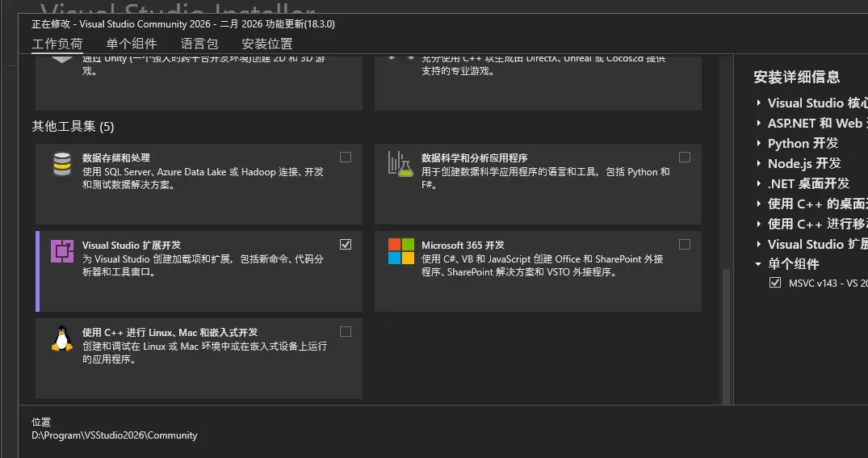Screen dimensions: 868x458
Task: Click the Node.js 开发 label in details
Action: coord(804,163)
